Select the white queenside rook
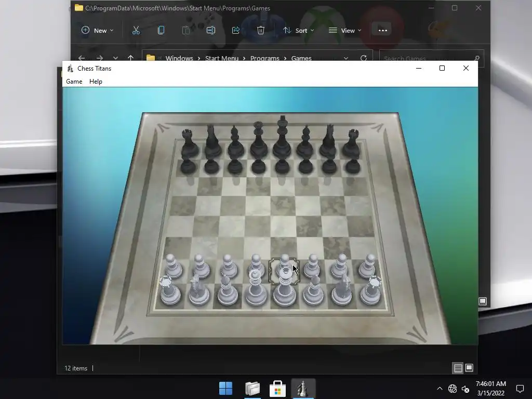532x399 pixels. coord(170,291)
